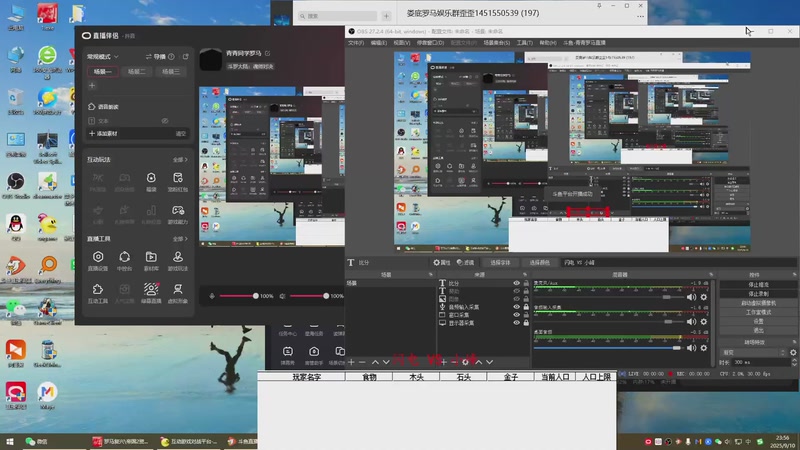Switch to the 场景三 tab
The width and height of the screenshot is (800, 450).
[x=171, y=71]
